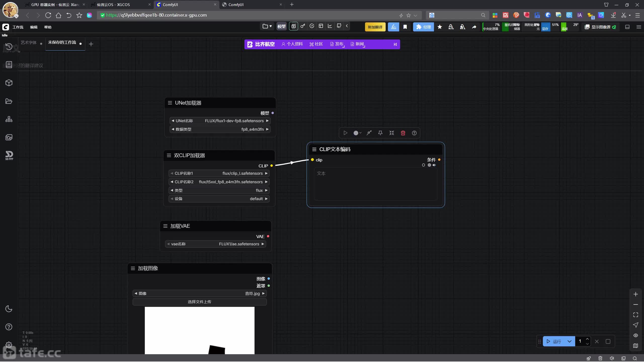The image size is (644, 362).
Task: Click the 附加翻译 yellow button
Action: click(375, 27)
